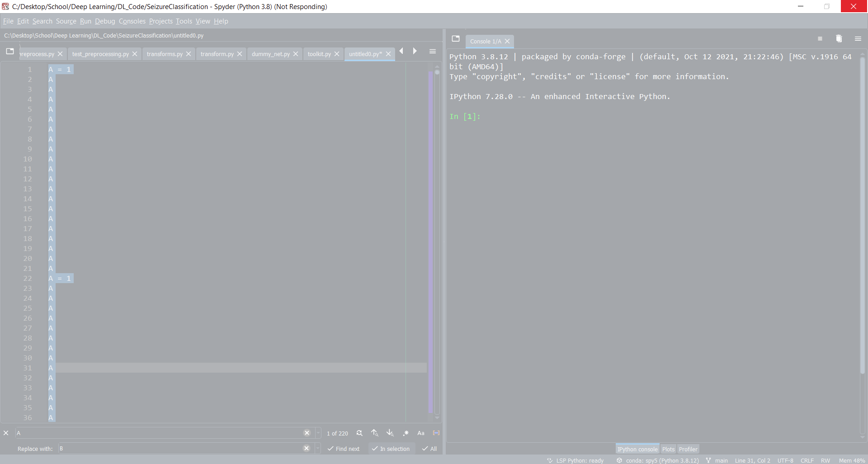Toggle the In selection replace option

391,449
